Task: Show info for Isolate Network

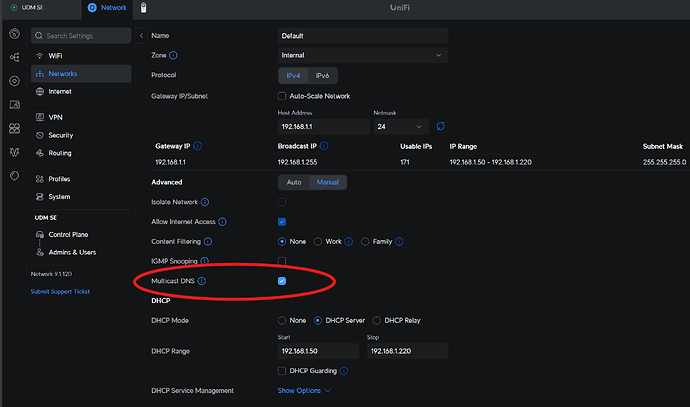Action: click(x=205, y=202)
